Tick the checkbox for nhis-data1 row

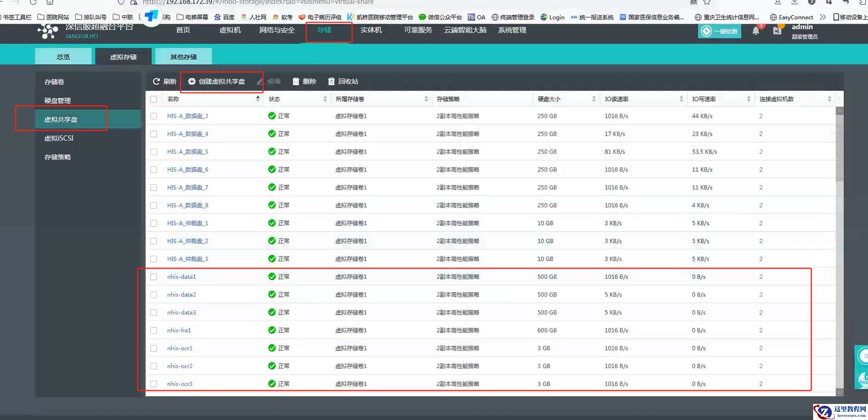pyautogui.click(x=154, y=277)
